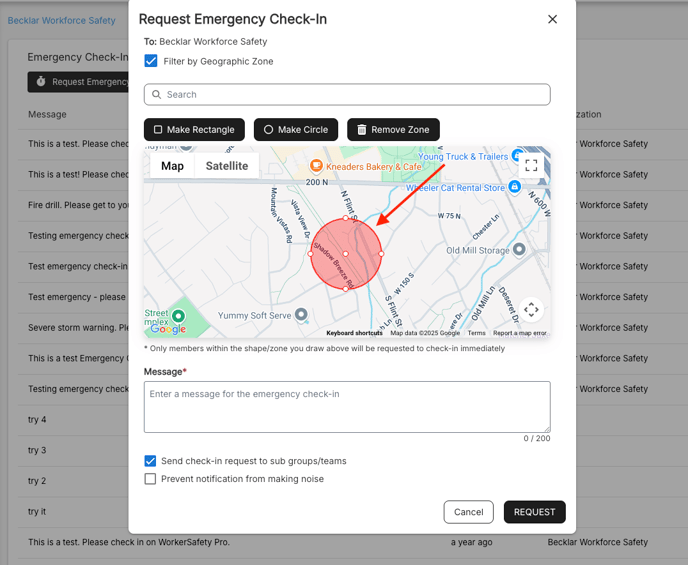Click the square icon on Make Rectangle
Screen dimensions: 688x565
point(158,129)
